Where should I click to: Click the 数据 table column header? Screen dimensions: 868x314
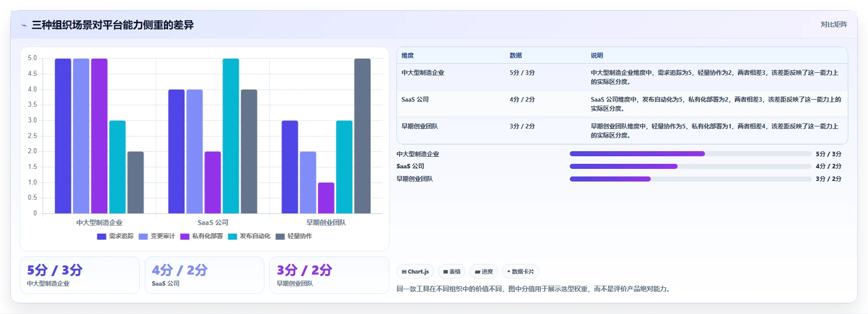coord(516,56)
